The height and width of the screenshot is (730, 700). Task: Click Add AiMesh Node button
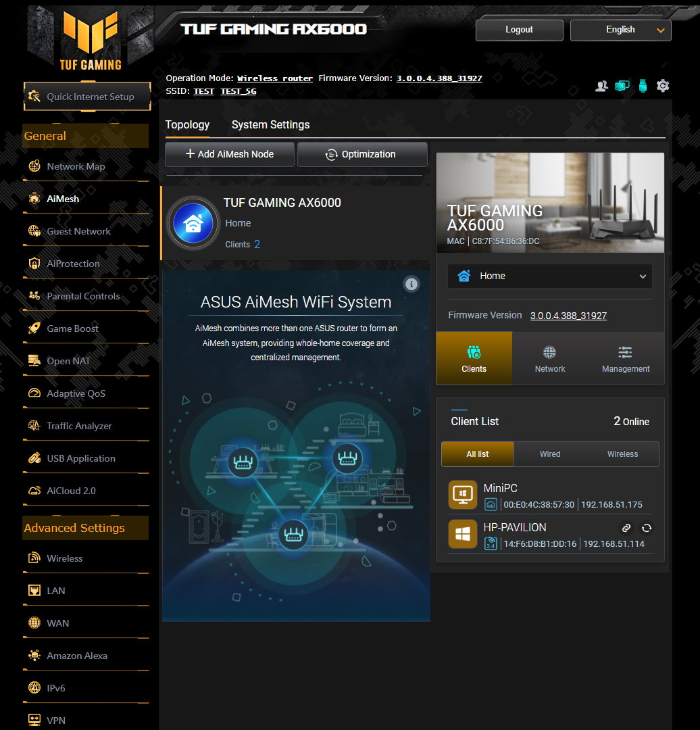pos(230,154)
